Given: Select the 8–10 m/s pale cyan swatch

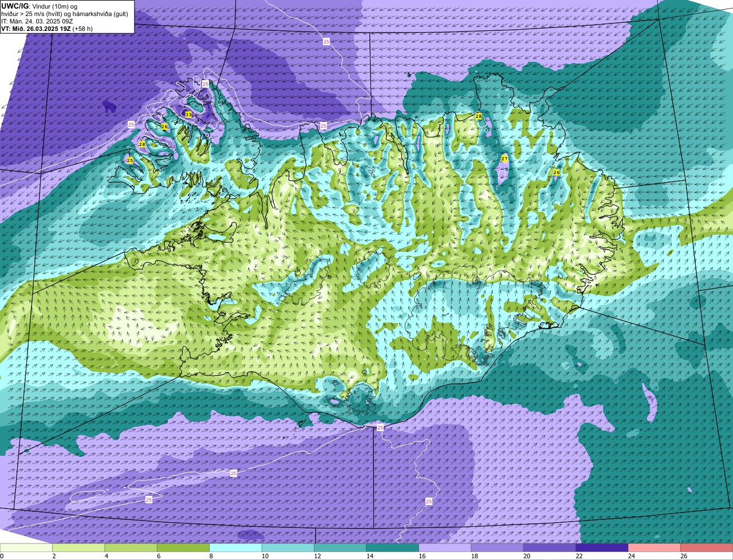Looking at the screenshot, I should pyautogui.click(x=236, y=547).
